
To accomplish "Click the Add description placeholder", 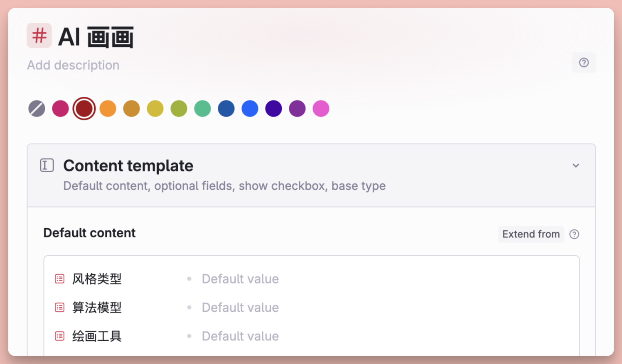I will point(73,65).
